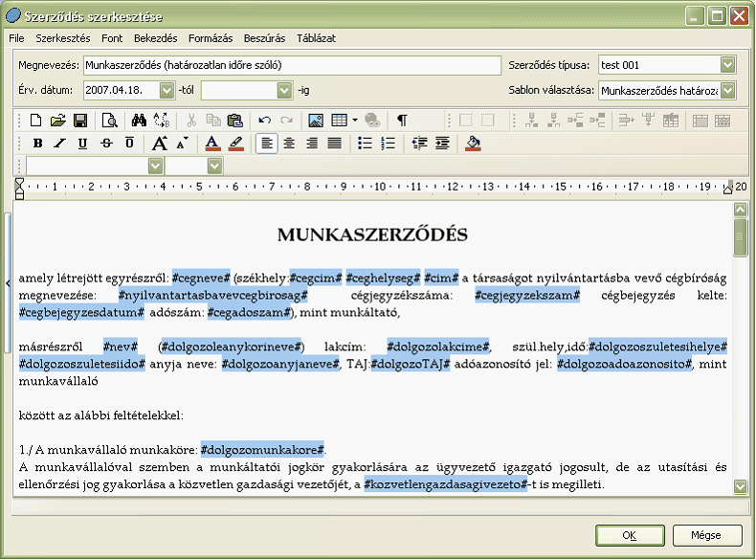Center align the text
Screen dimensions: 756x560
tap(289, 144)
